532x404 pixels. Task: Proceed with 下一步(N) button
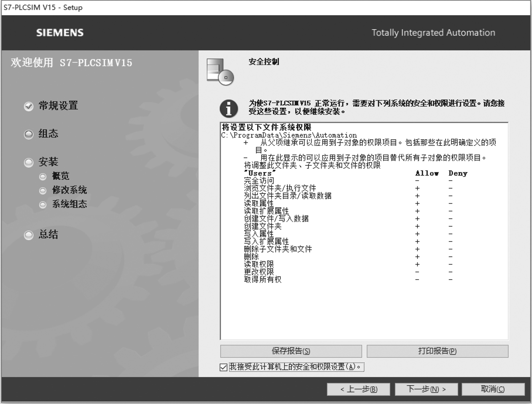[x=426, y=389]
